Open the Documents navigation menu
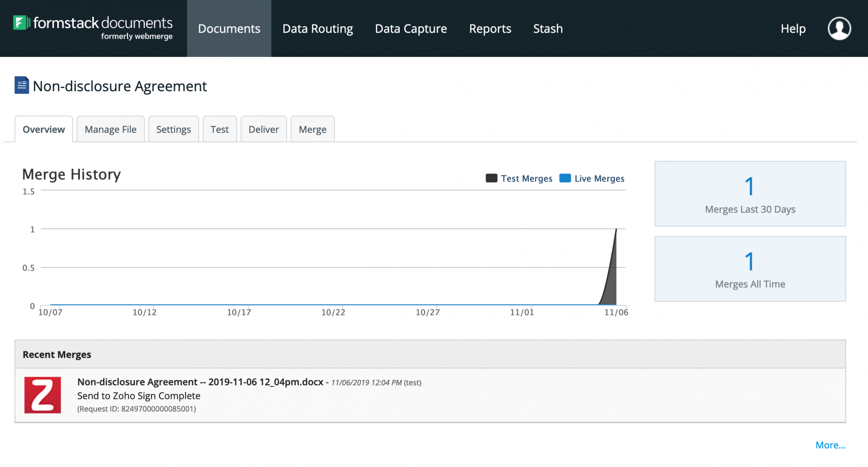This screenshot has height=467, width=868. [229, 29]
